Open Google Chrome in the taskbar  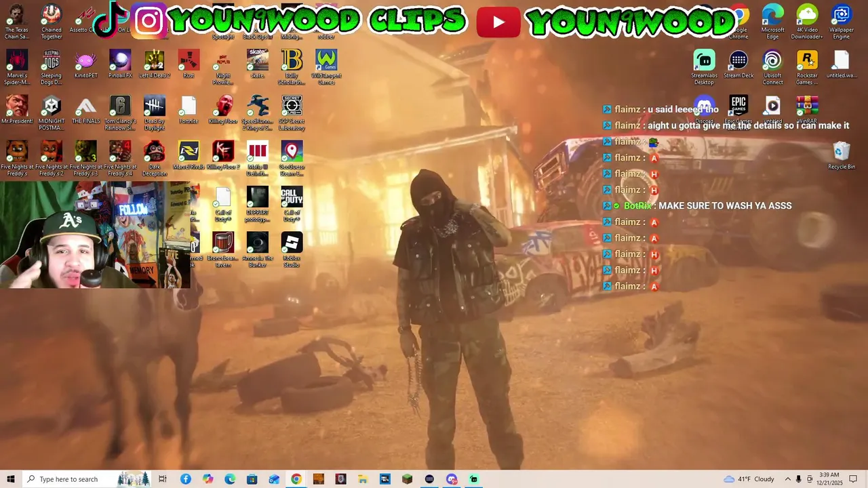coord(296,479)
